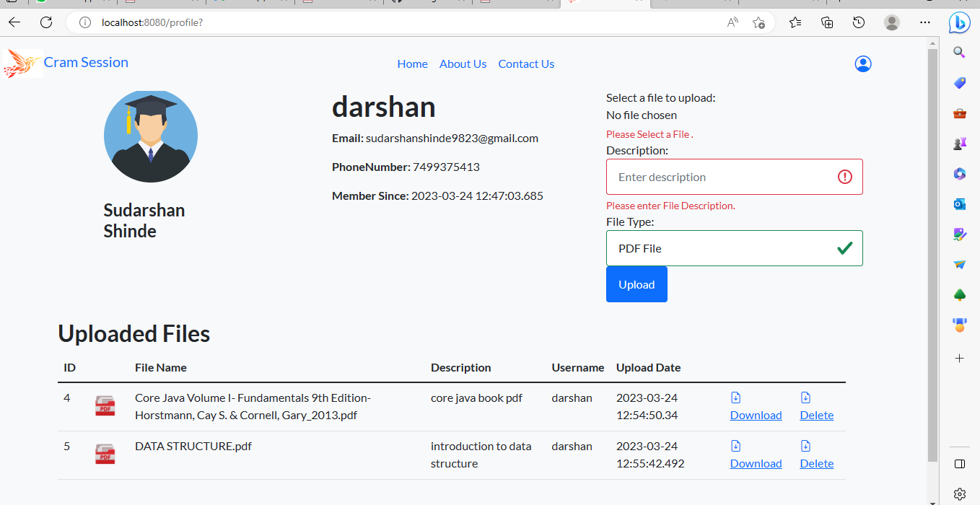
Task: Open the Contact Us nav link
Action: (x=526, y=64)
